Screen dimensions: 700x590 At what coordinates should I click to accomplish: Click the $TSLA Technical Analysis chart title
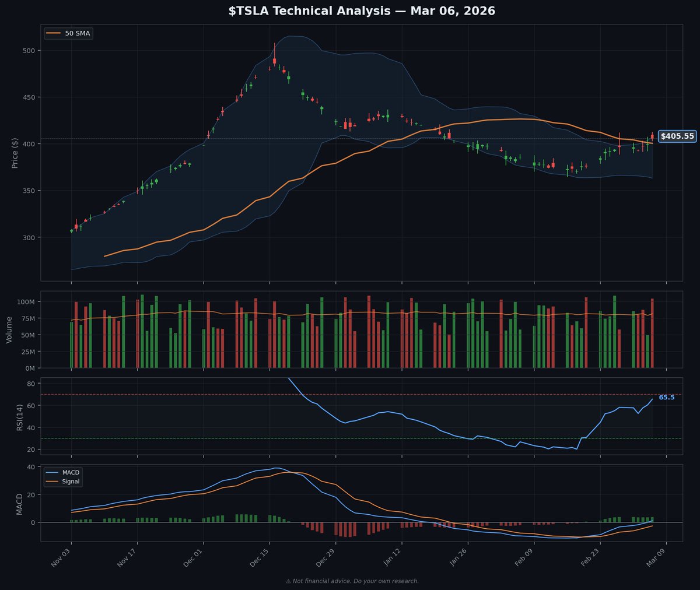click(362, 11)
